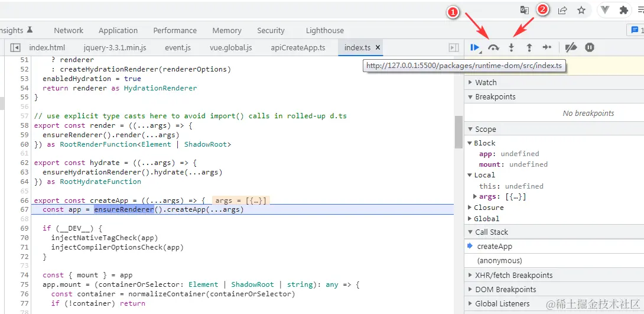
Task: Open the index.html file tab
Action: (47, 48)
